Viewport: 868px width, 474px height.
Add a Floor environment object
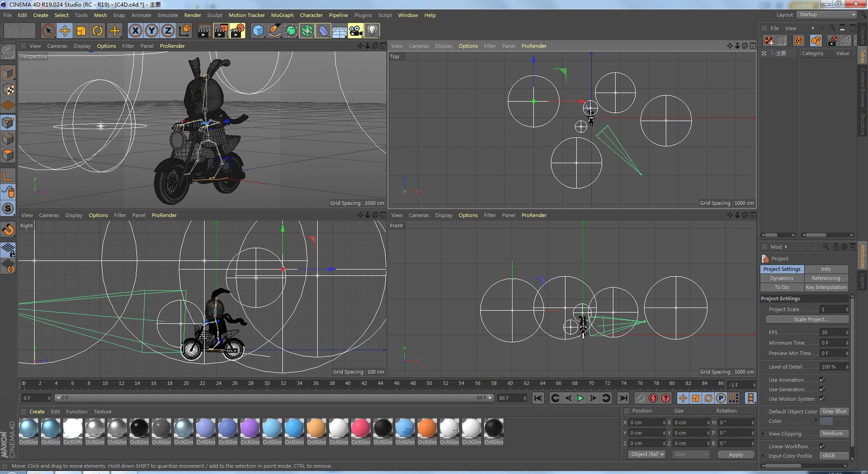340,31
